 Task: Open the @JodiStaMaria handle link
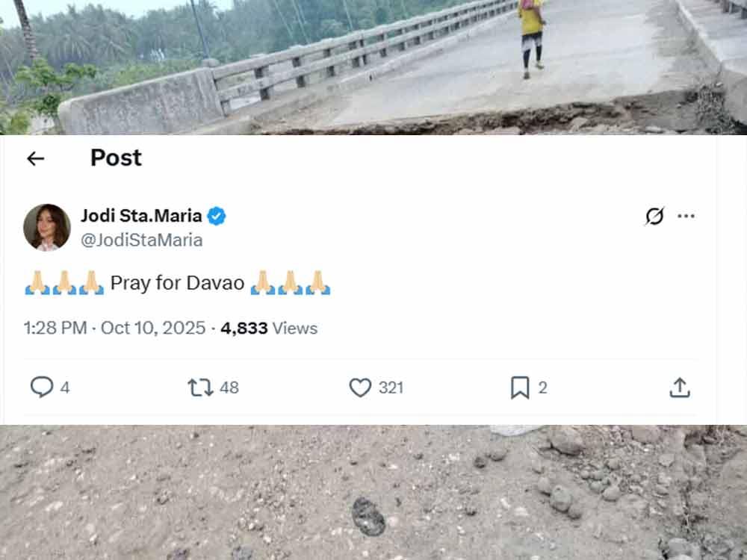tap(142, 240)
